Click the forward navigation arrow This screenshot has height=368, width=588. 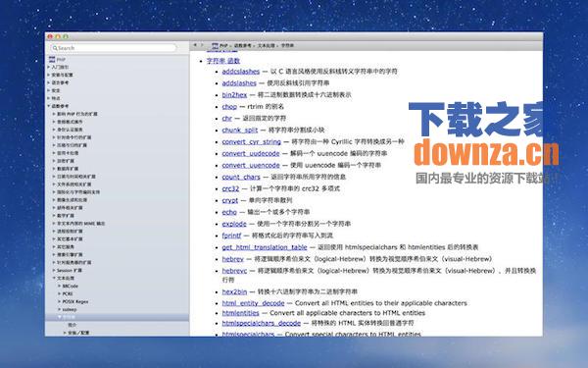202,45
